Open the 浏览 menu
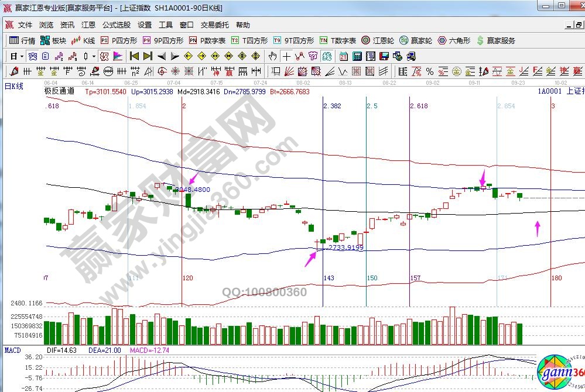Image resolution: width=585 pixels, height=392 pixels. coord(46,25)
